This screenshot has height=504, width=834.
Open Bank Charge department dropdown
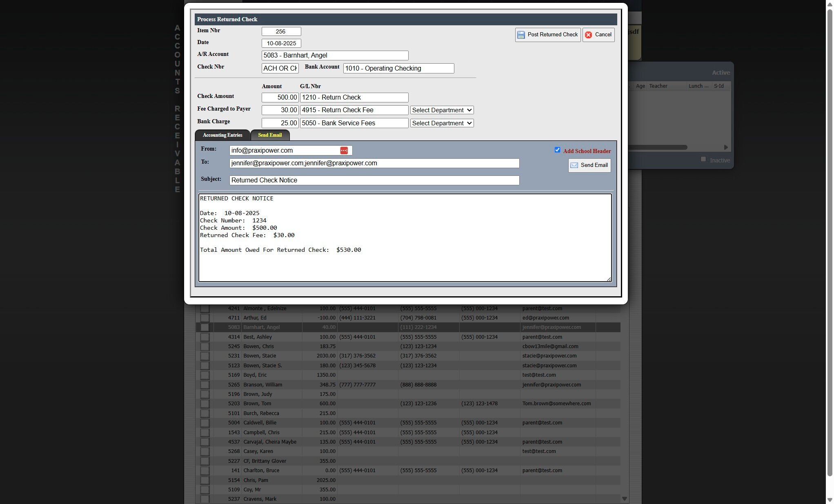coord(442,123)
